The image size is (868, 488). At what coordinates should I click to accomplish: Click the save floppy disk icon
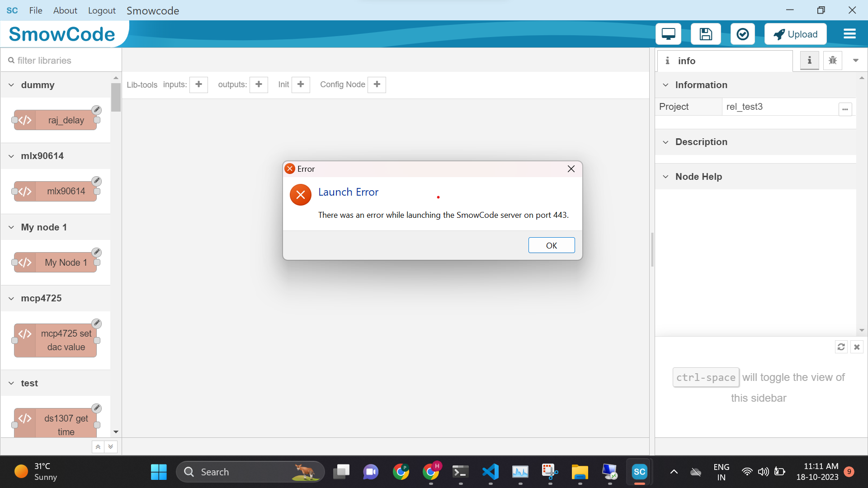(x=706, y=34)
